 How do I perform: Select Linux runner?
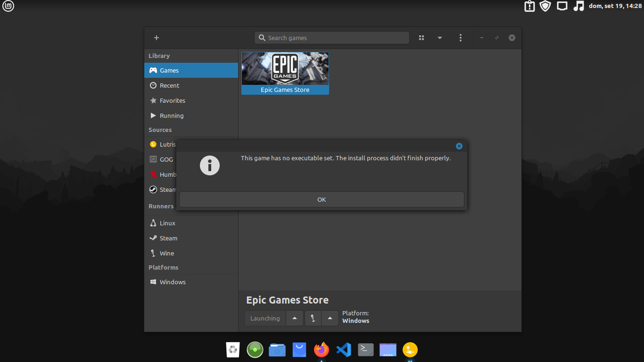click(x=191, y=223)
